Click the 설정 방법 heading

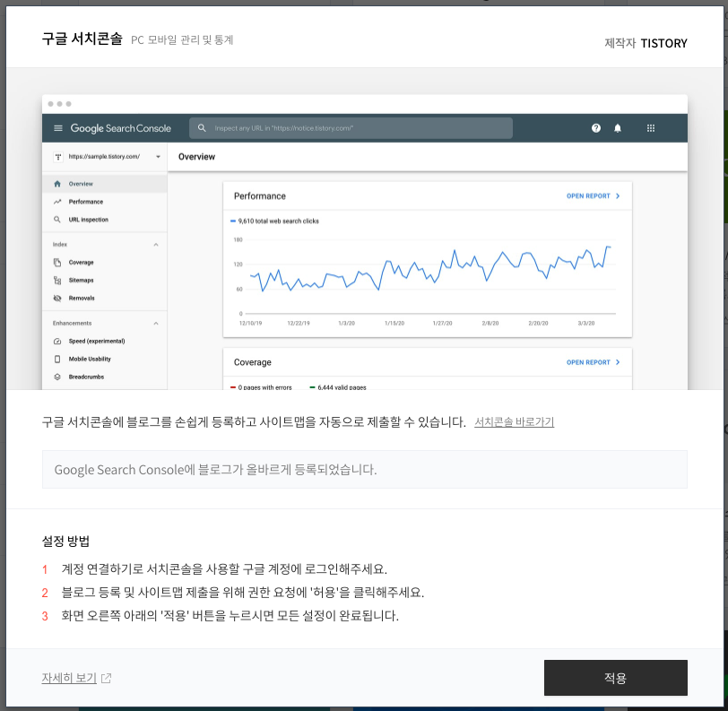(x=65, y=541)
